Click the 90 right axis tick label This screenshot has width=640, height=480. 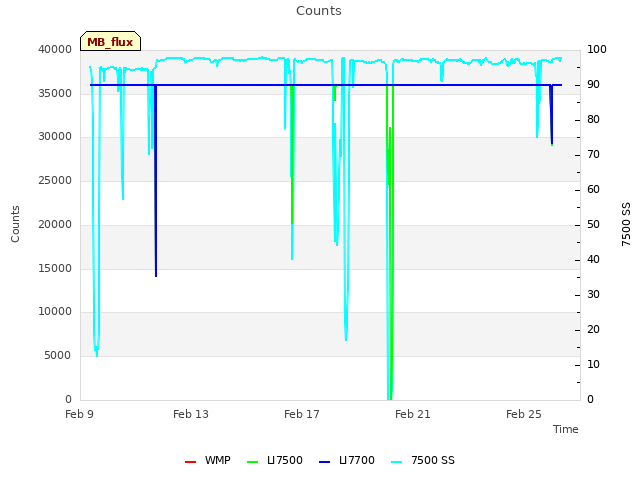[593, 84]
